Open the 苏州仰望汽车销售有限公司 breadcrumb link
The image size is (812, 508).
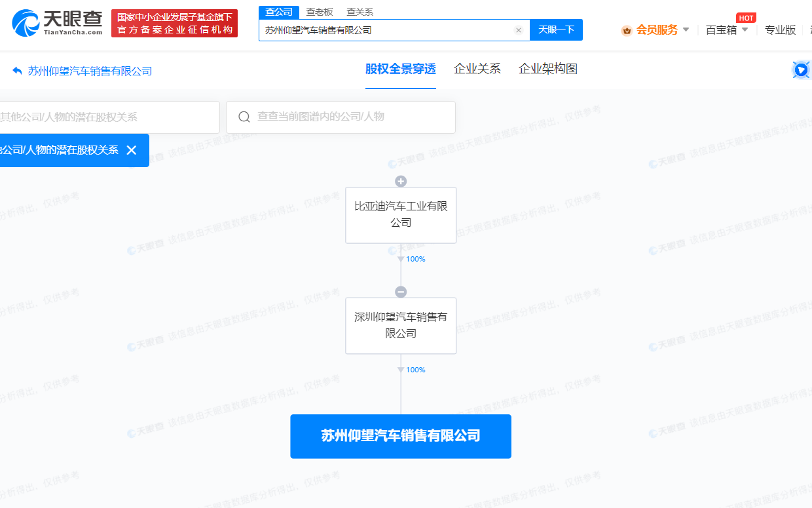90,71
